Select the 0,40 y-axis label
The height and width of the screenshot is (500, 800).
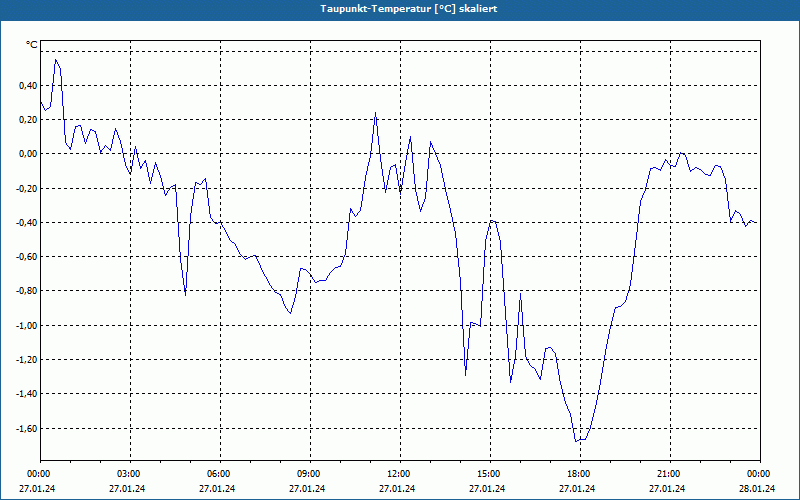tap(28, 86)
